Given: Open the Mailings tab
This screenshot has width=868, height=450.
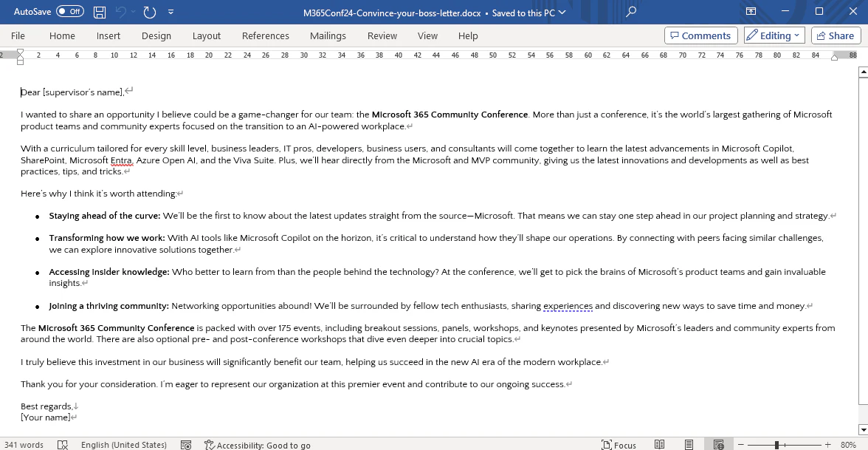Looking at the screenshot, I should point(328,35).
